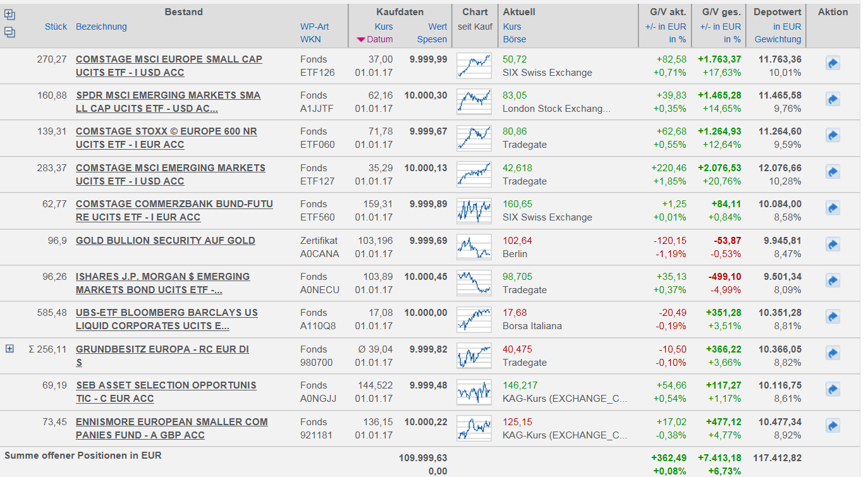Click action icon for Ennismore European Smaller Companies
This screenshot has width=868, height=477.
[833, 426]
